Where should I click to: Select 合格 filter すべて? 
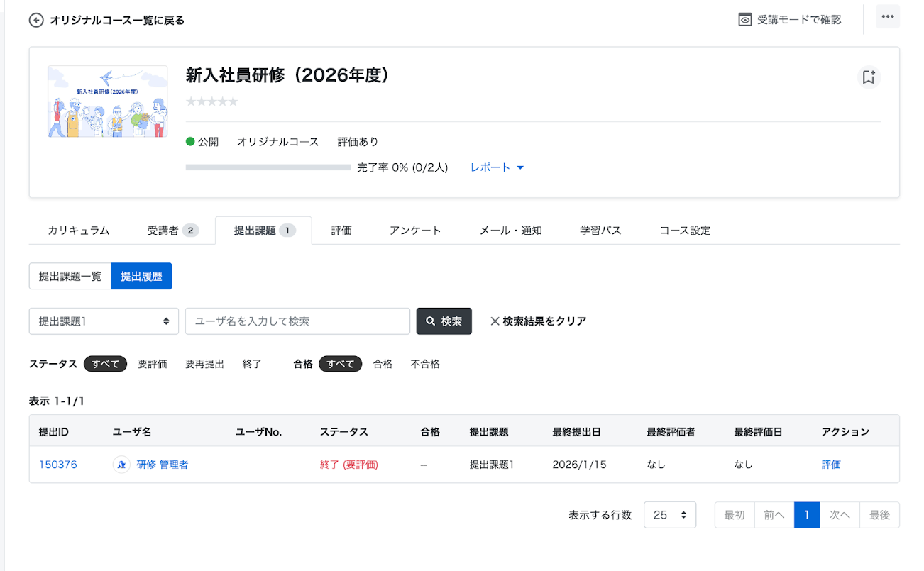[x=341, y=364]
